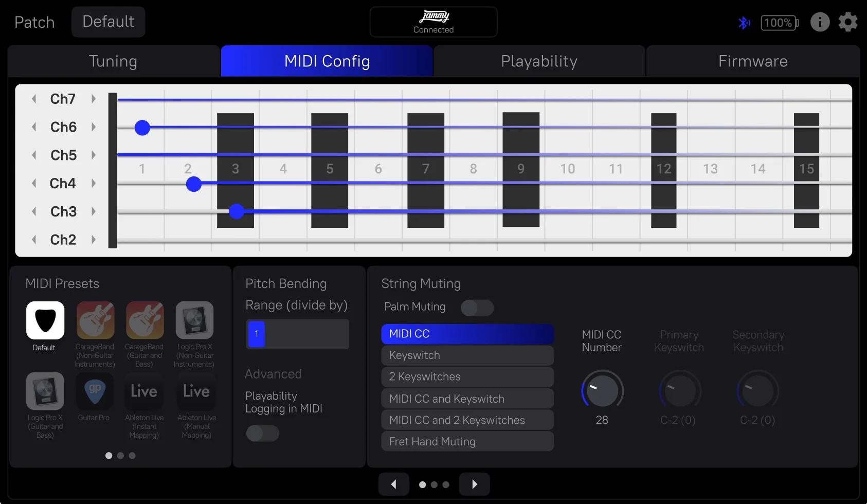Viewport: 867px width, 504px height.
Task: Open the info icon in top bar
Action: click(820, 22)
